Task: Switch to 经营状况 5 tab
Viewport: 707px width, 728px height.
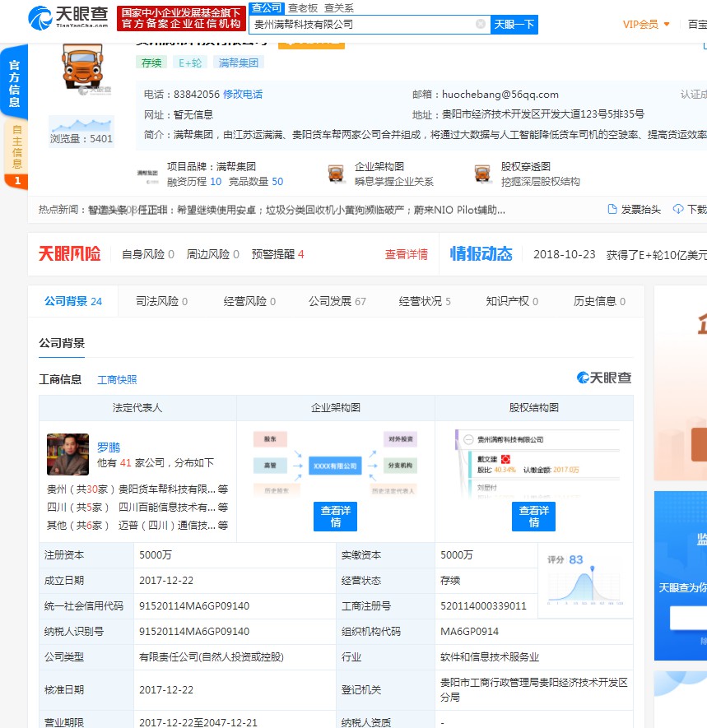Action: pos(425,301)
